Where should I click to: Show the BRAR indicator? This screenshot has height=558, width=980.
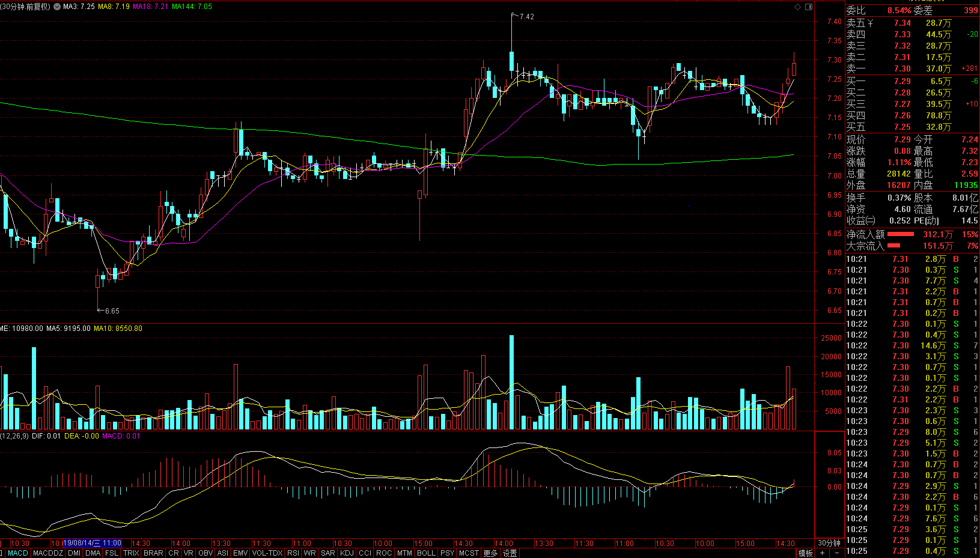(153, 553)
